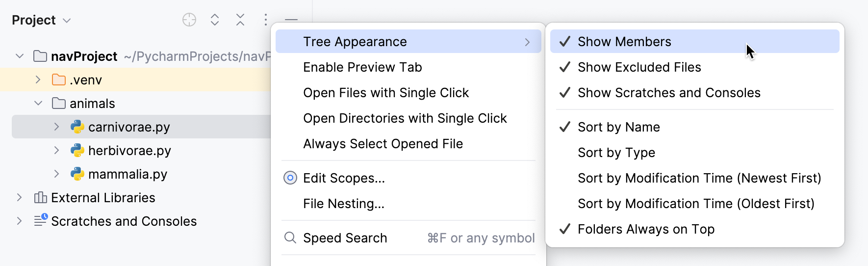Viewport: 868px width, 266px height.
Task: Hide the Project tool window with minimize dash
Action: point(291,20)
